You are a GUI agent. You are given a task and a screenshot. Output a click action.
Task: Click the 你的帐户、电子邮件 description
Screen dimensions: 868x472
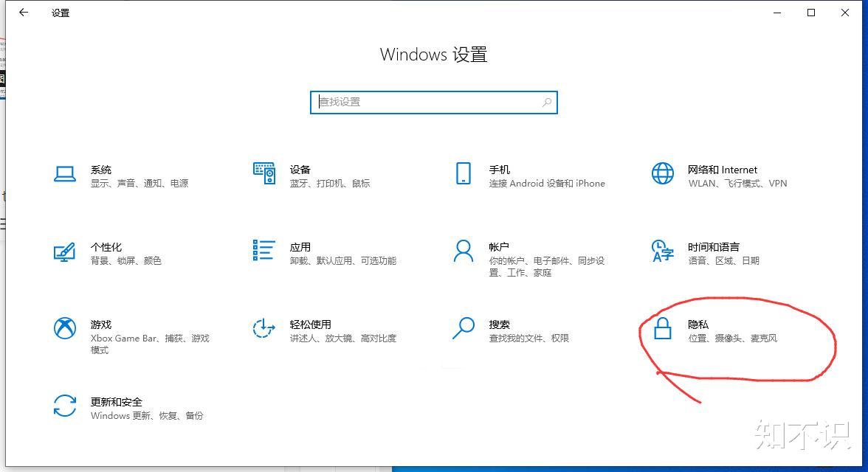point(547,267)
